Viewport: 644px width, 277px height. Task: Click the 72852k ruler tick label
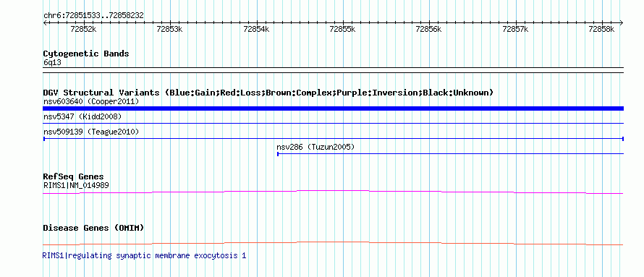83,29
